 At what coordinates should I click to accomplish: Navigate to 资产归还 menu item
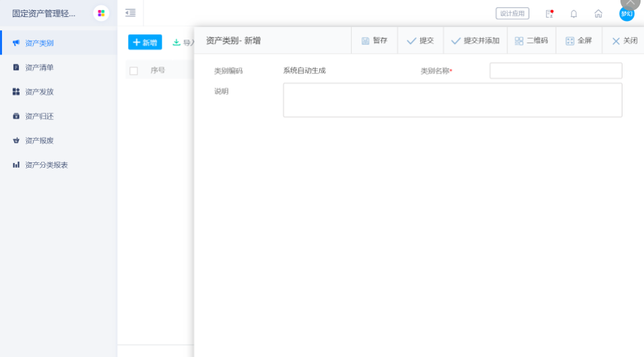(x=39, y=116)
